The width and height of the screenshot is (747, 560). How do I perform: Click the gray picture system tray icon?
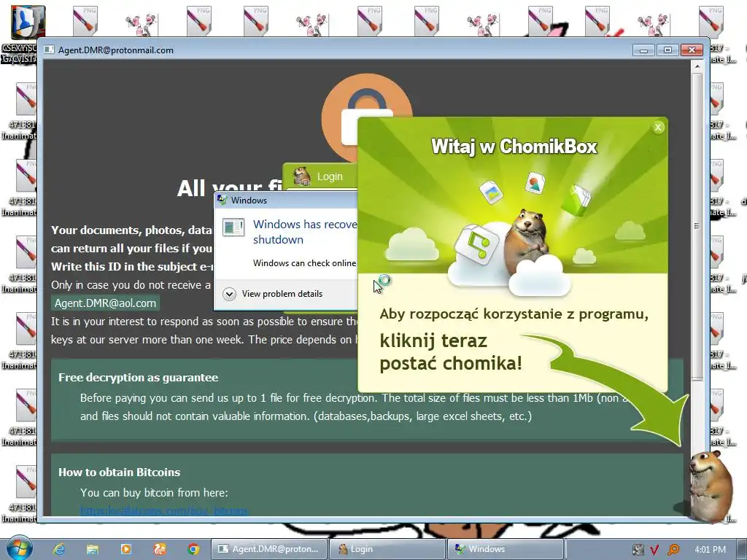(x=638, y=550)
